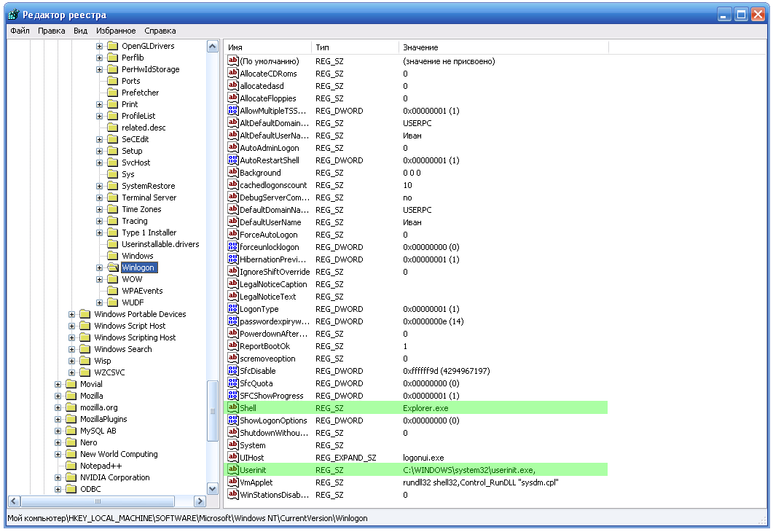
Task: Expand the Terminal Server key
Action: click(x=99, y=197)
